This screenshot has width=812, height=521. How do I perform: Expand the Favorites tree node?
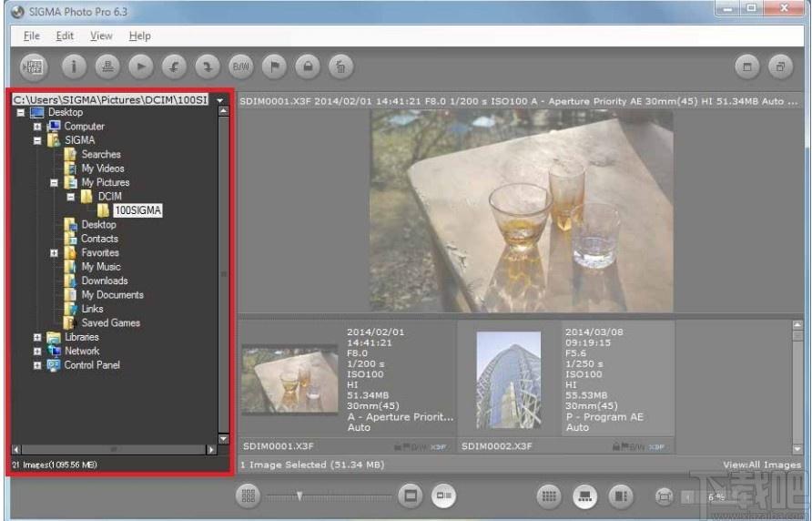(54, 253)
